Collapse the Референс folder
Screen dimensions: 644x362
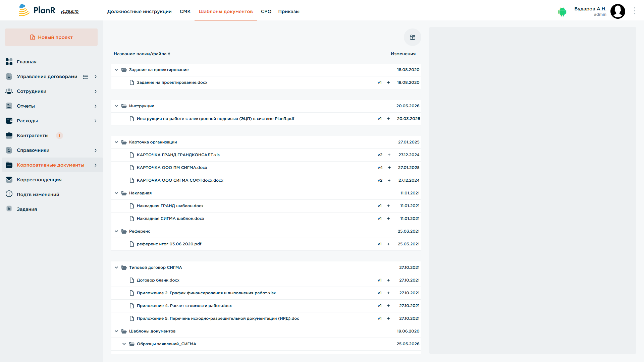pos(116,231)
